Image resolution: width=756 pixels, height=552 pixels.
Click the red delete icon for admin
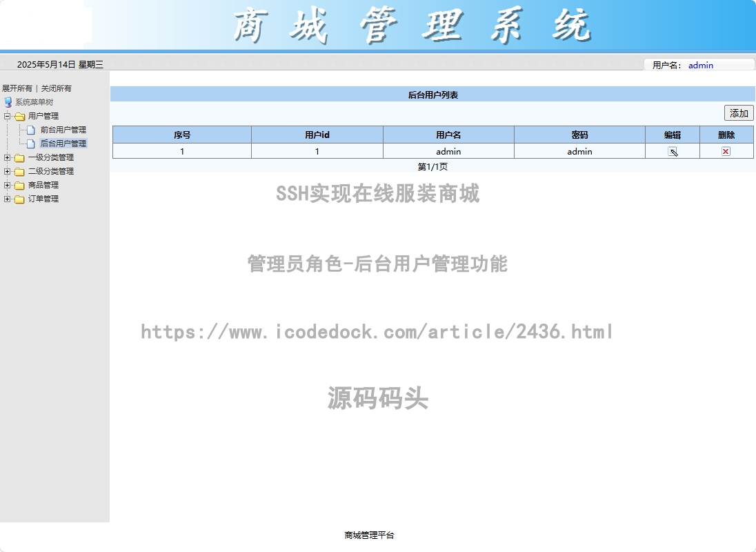point(726,152)
